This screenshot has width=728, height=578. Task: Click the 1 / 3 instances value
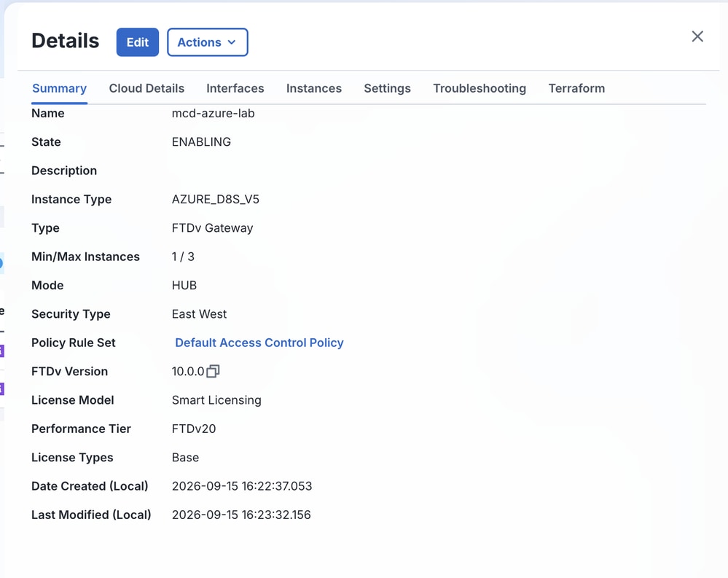[183, 257]
